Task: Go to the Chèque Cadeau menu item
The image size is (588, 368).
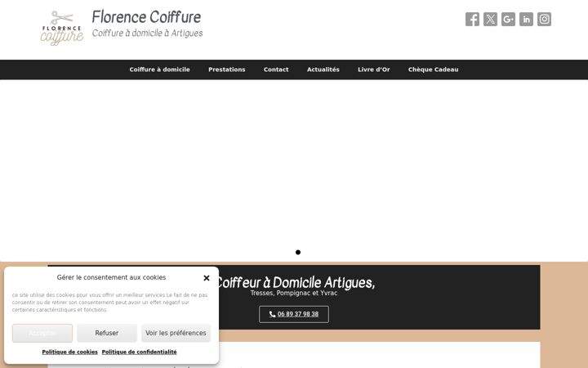Action: (x=433, y=70)
